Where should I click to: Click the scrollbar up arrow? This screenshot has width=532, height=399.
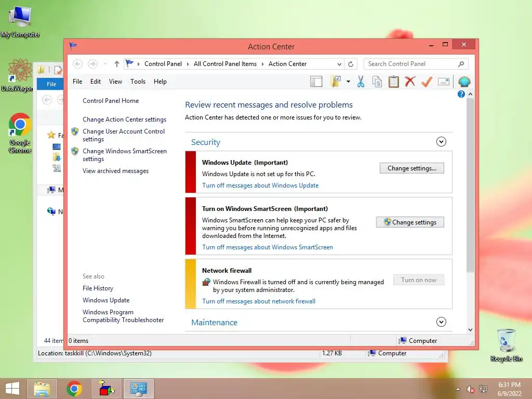point(470,94)
